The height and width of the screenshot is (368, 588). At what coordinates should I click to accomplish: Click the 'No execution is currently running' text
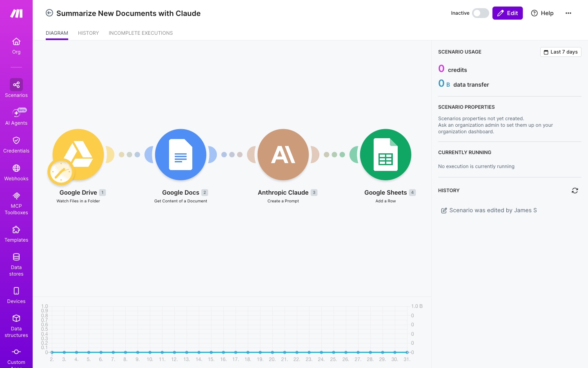[476, 166]
